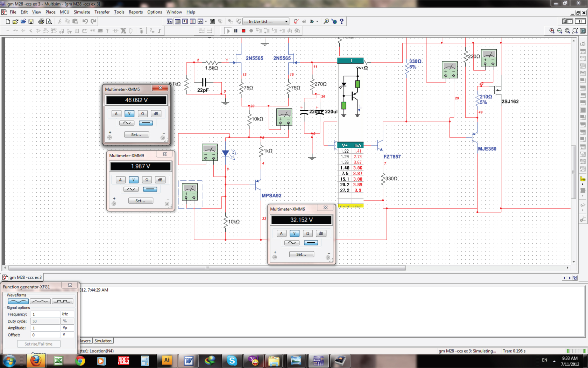
Task: Click the horizontal scrollbar of schematic
Action: pos(207,268)
